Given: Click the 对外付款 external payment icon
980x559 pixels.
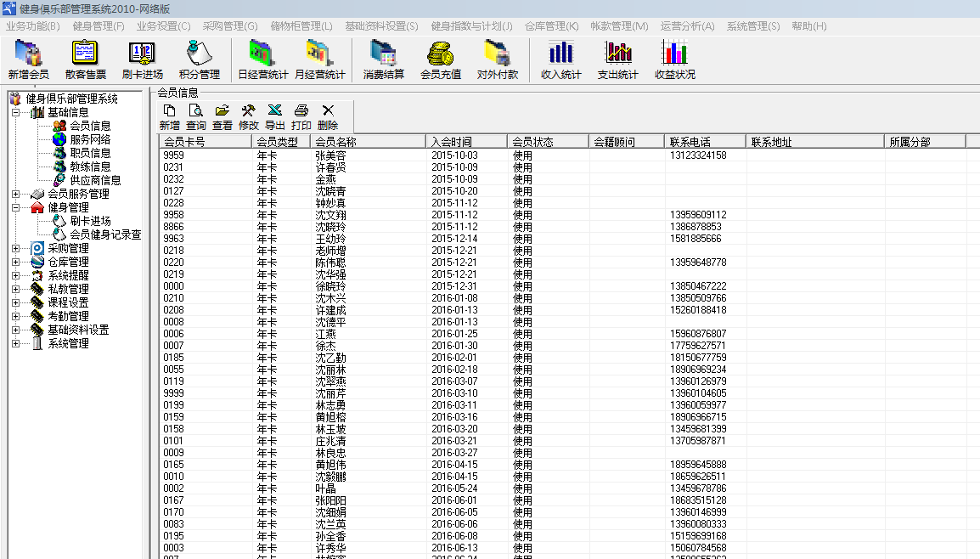Looking at the screenshot, I should (x=497, y=59).
